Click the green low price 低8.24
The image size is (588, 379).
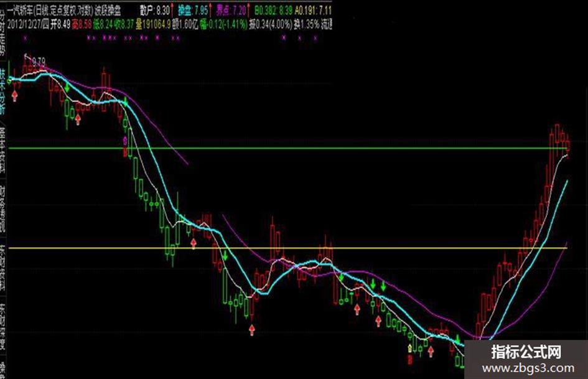point(103,25)
